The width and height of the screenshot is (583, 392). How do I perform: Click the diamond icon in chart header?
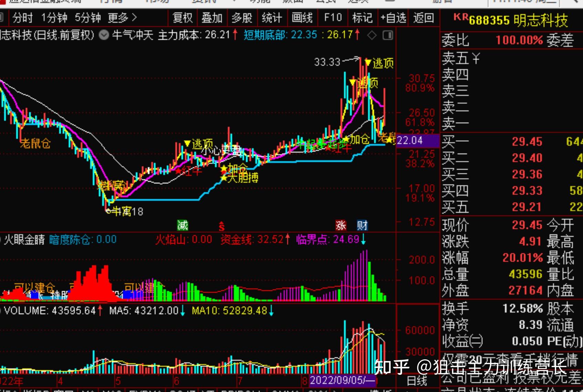[372, 35]
